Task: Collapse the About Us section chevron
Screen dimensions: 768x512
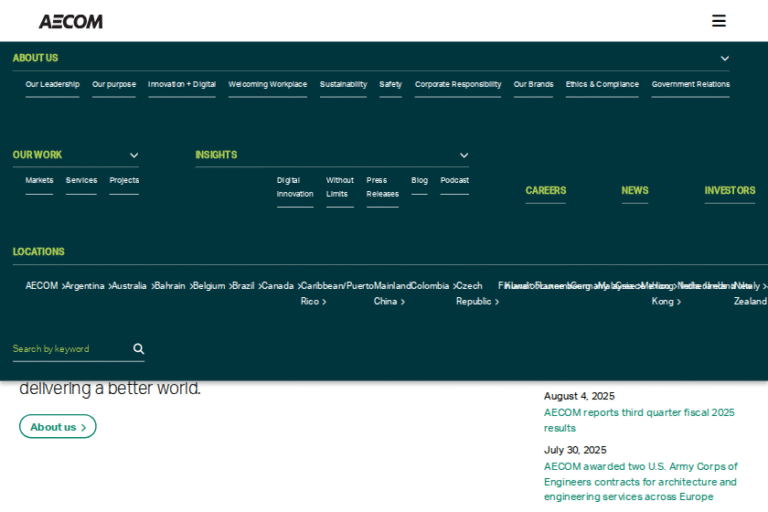Action: pyautogui.click(x=725, y=58)
